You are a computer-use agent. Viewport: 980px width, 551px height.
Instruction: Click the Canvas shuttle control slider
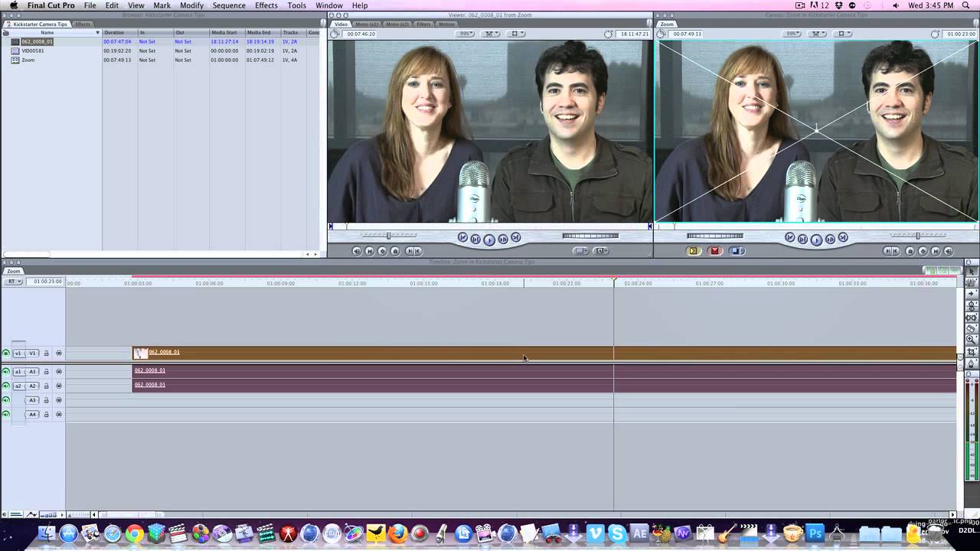(x=918, y=236)
